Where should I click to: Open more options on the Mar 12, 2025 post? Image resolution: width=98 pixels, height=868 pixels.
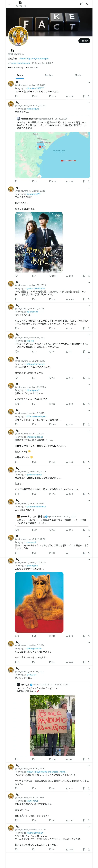[89, 82]
